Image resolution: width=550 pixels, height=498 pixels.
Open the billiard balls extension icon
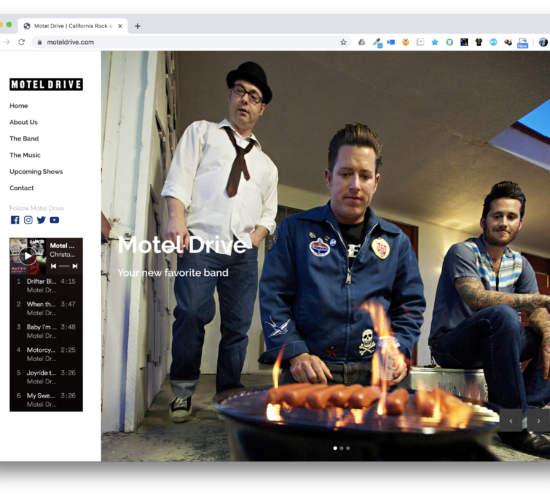pos(508,42)
